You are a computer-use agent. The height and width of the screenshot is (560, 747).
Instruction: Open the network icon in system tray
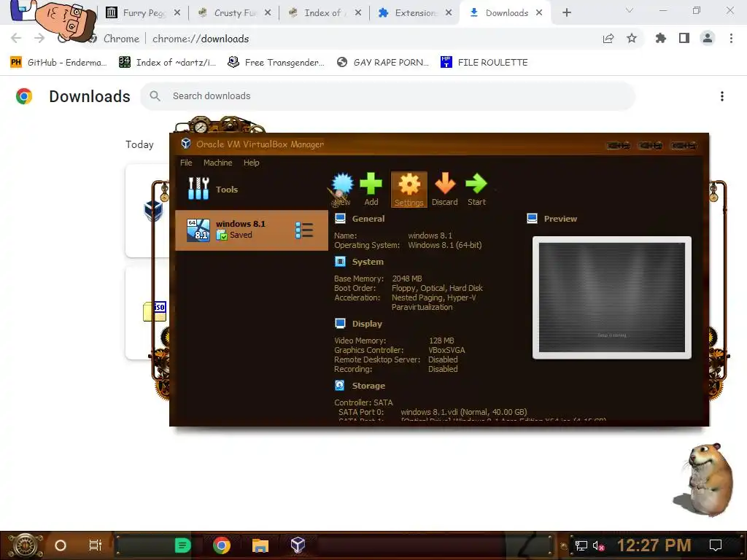point(581,545)
